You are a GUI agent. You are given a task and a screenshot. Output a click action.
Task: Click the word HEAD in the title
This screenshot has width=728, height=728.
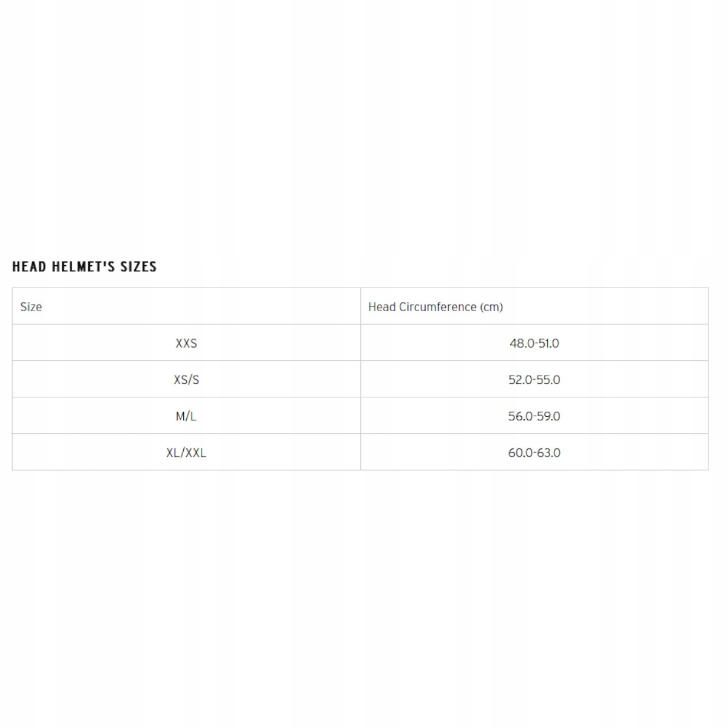pos(29,267)
